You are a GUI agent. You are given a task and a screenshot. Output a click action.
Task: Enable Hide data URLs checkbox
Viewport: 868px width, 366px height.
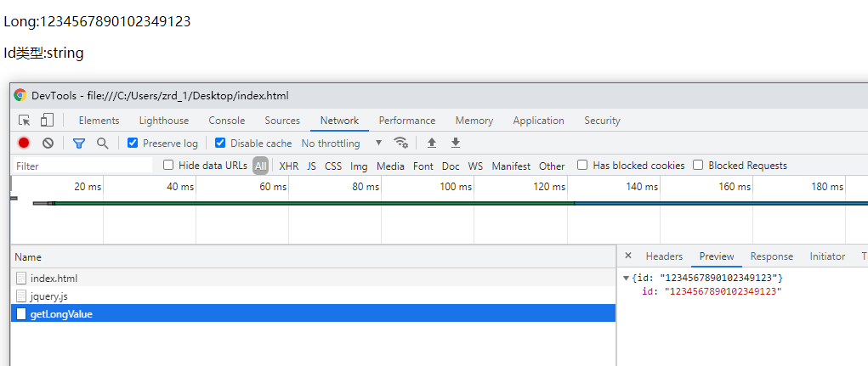(x=168, y=166)
